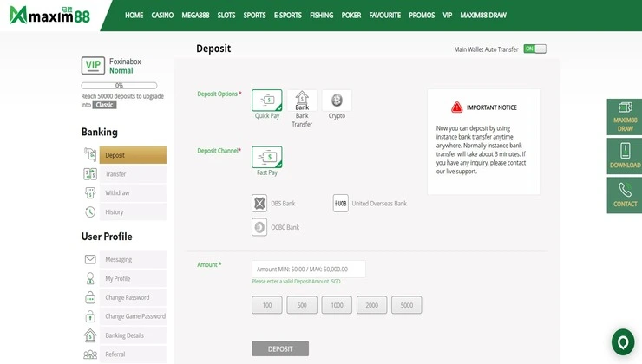Open the Contact phone side shortcut

(625, 195)
